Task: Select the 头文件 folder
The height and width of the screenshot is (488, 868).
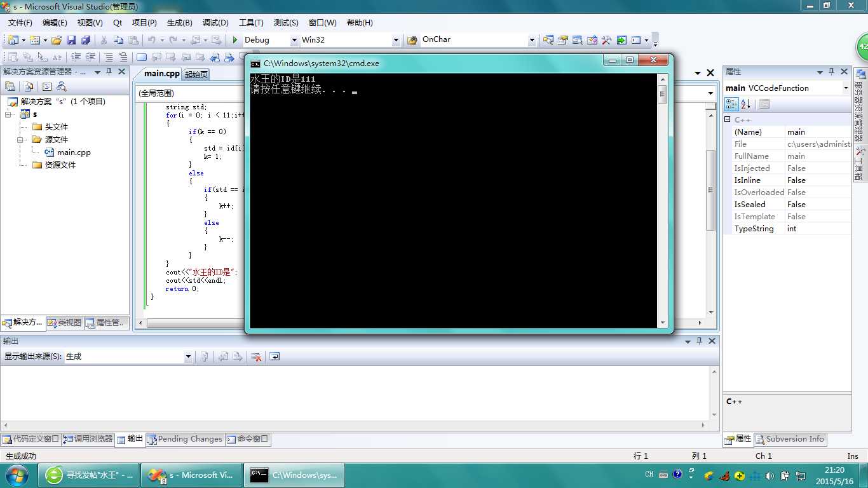Action: pos(50,127)
